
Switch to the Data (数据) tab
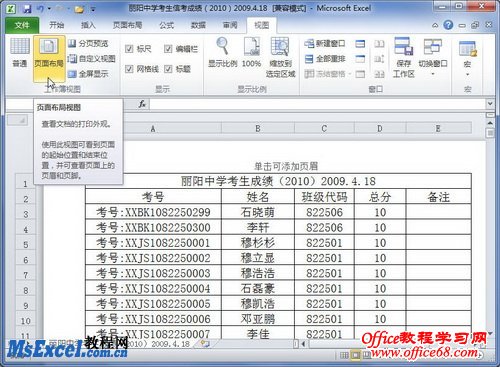[x=198, y=25]
